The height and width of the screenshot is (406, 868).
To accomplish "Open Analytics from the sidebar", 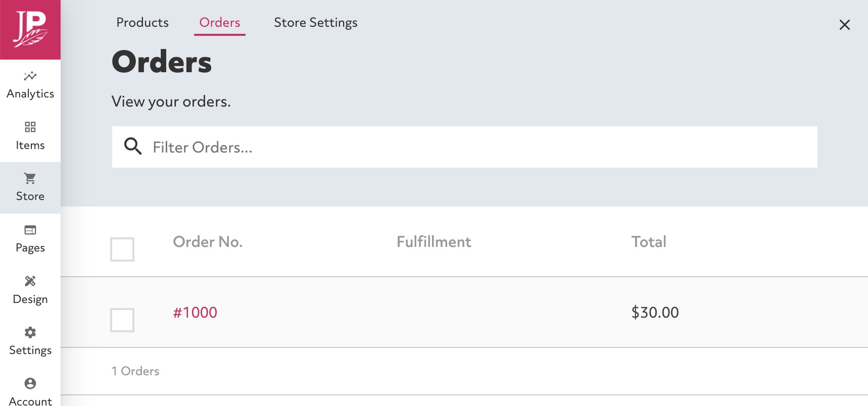I will (x=30, y=85).
